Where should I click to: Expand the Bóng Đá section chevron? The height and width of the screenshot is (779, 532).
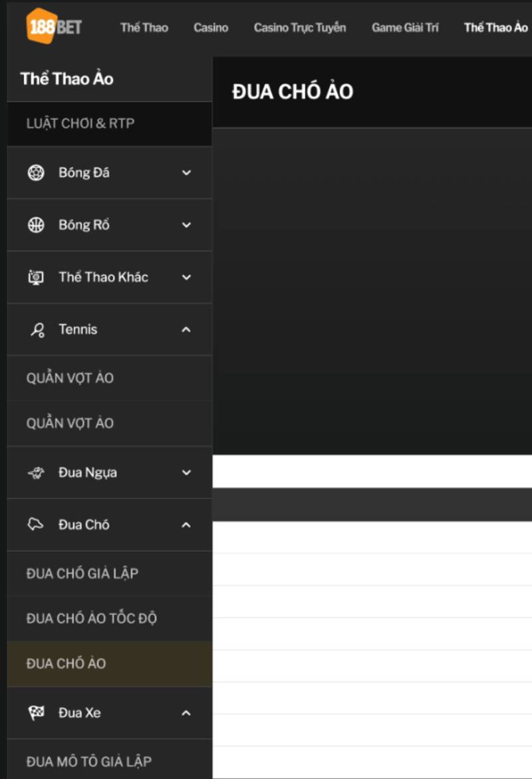pyautogui.click(x=186, y=173)
